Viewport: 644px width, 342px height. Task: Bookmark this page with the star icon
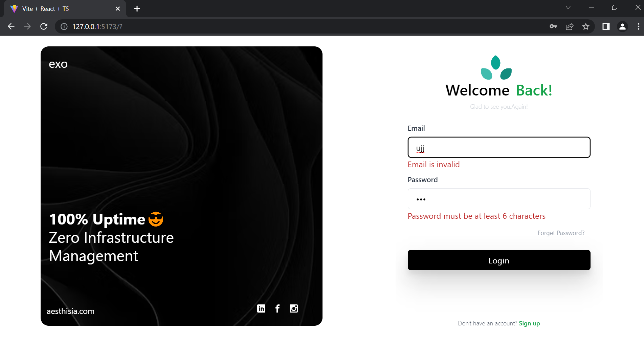point(586,26)
